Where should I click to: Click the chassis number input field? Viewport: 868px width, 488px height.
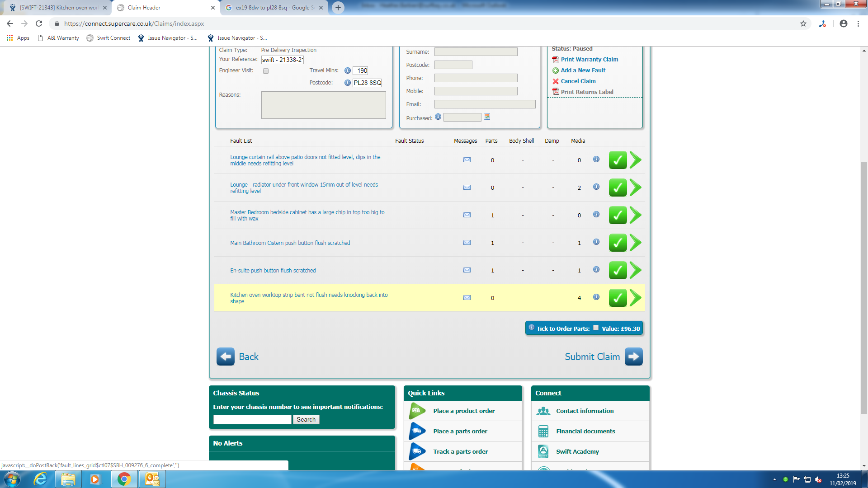[x=252, y=419]
